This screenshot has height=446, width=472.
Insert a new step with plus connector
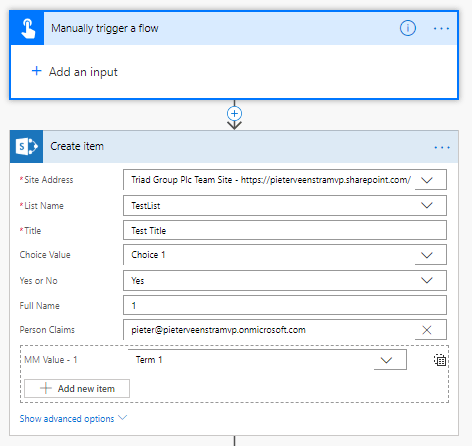tap(234, 114)
